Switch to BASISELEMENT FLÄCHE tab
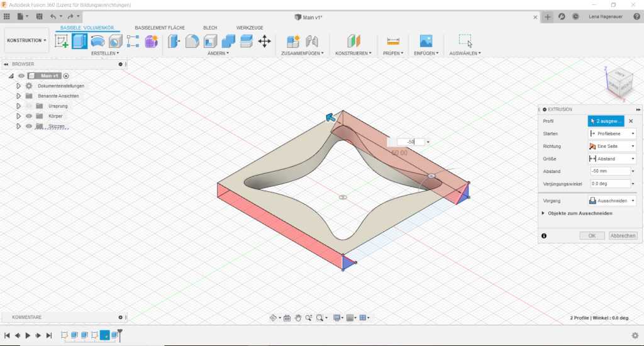This screenshot has width=644, height=346. pyautogui.click(x=160, y=28)
